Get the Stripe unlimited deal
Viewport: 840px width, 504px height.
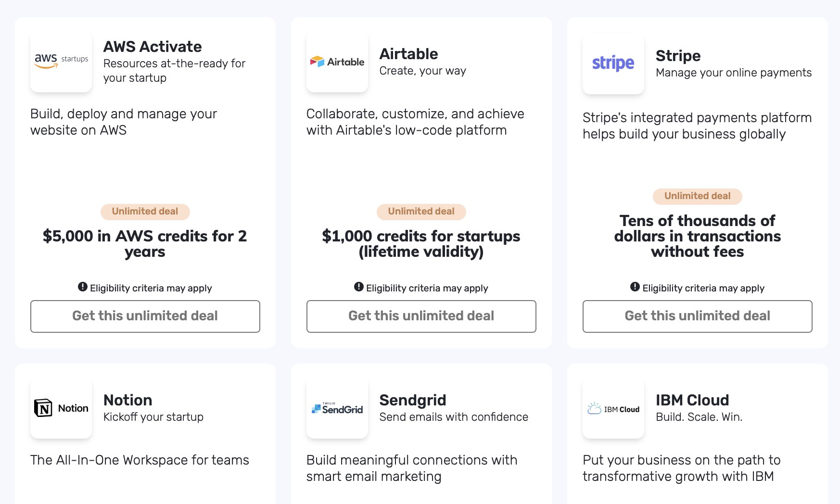[x=698, y=316]
